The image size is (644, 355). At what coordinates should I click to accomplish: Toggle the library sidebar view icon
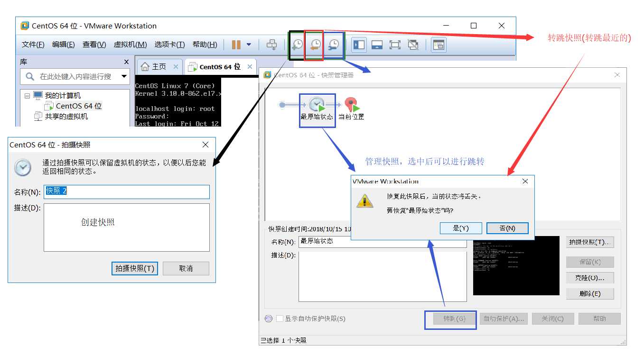point(359,45)
